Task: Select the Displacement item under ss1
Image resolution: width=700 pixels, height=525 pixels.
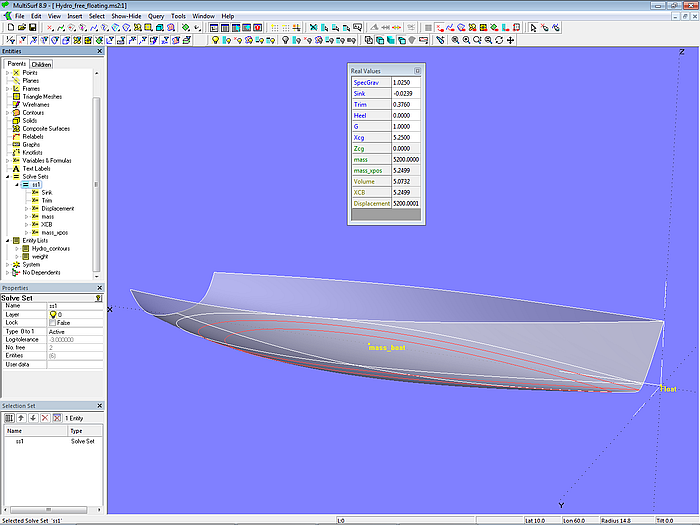Action: point(58,208)
